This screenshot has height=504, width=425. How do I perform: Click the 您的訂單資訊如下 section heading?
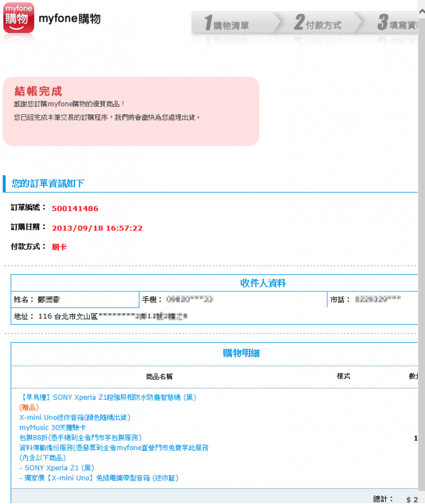point(48,183)
